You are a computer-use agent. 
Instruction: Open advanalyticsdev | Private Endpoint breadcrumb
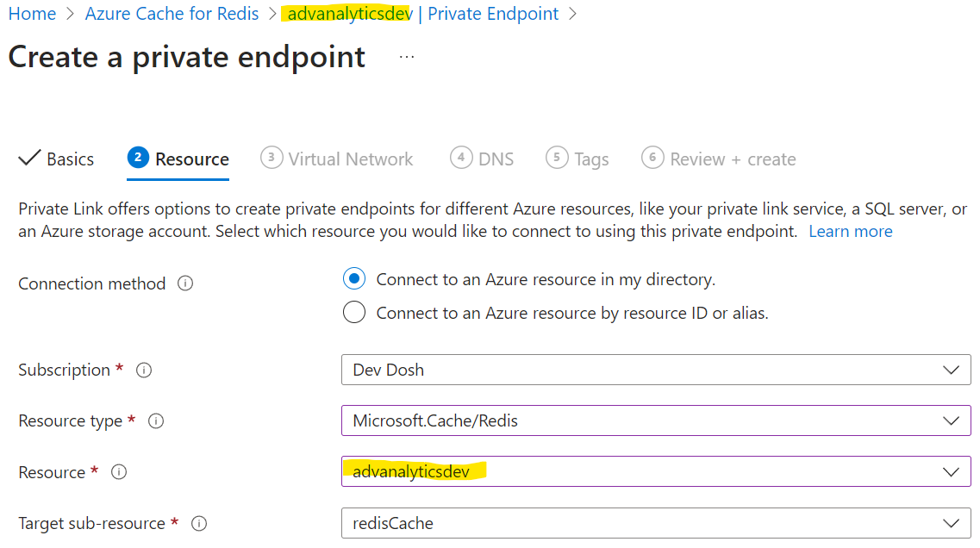pyautogui.click(x=423, y=14)
